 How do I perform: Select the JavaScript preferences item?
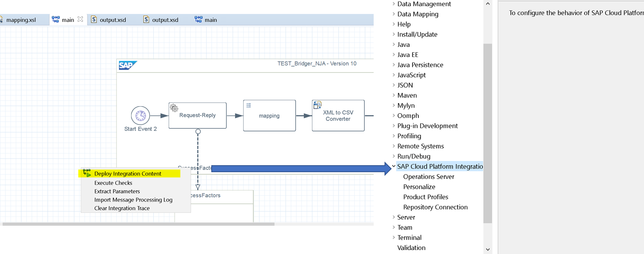[x=411, y=75]
